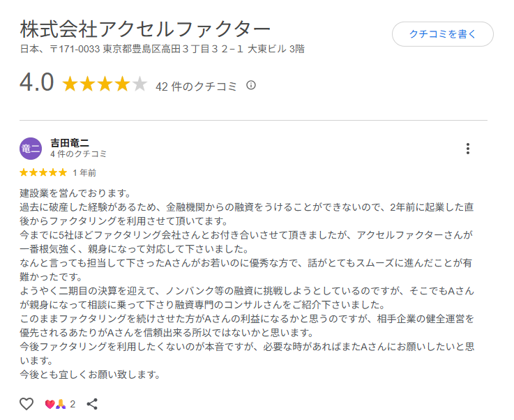
Task: Click the third gold star in overall rating
Action: point(105,85)
